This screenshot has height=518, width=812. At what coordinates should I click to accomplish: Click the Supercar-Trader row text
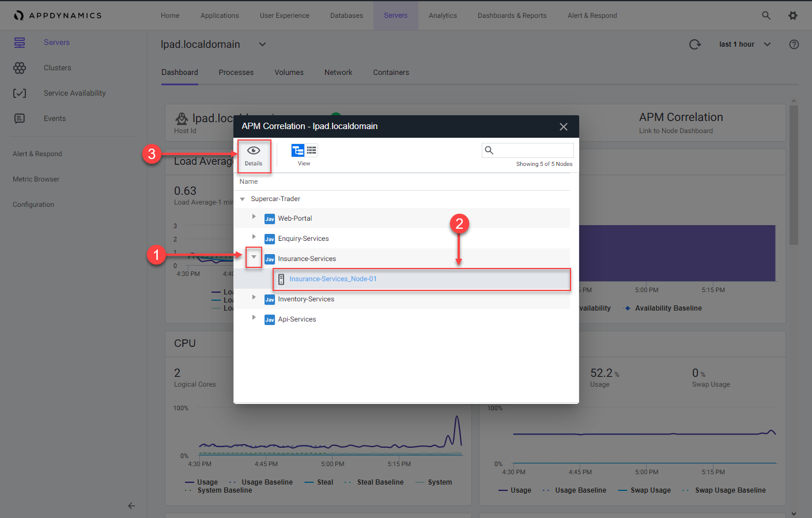coord(275,199)
